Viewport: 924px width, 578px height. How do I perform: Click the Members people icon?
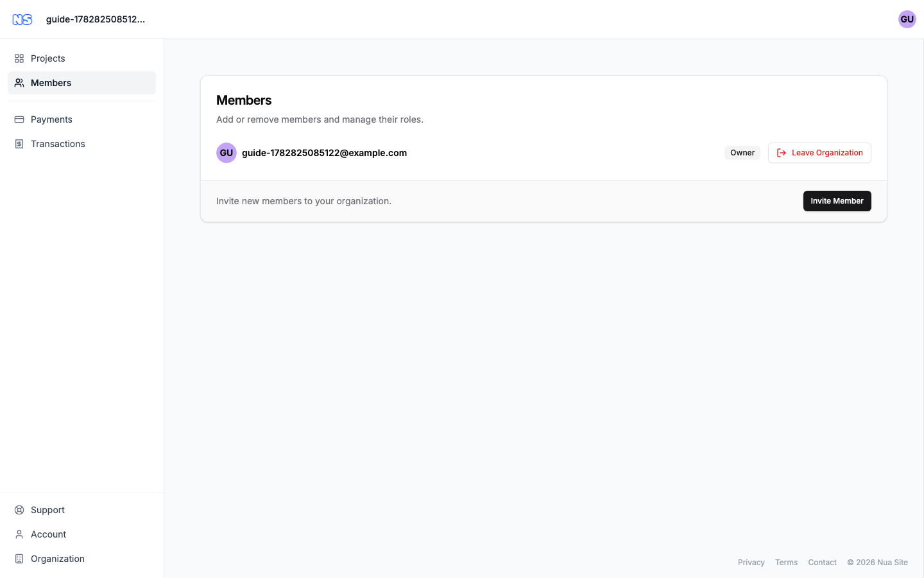coord(19,83)
